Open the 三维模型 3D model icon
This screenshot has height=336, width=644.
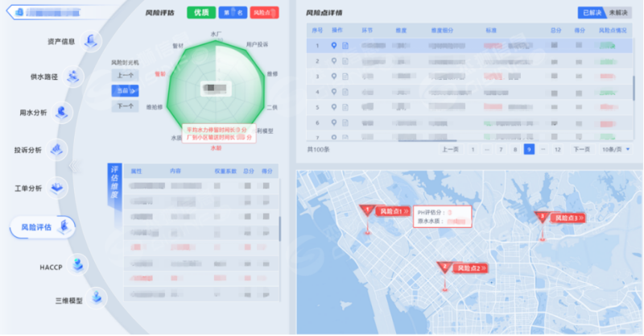[97, 299]
